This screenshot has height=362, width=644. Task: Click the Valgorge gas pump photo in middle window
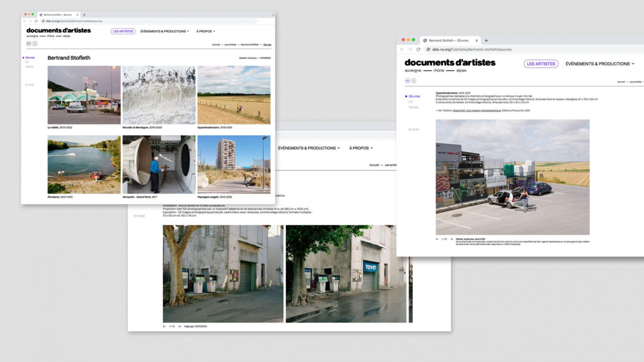(223, 274)
